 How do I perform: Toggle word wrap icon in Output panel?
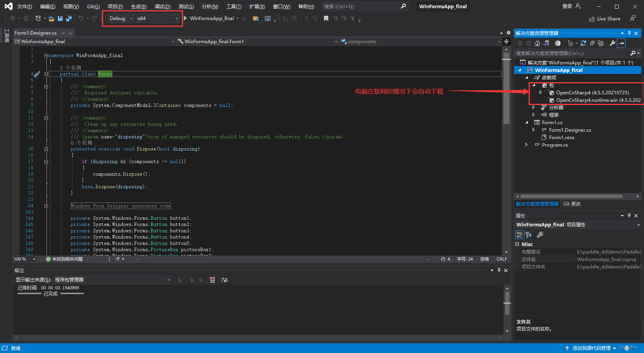(x=224, y=280)
